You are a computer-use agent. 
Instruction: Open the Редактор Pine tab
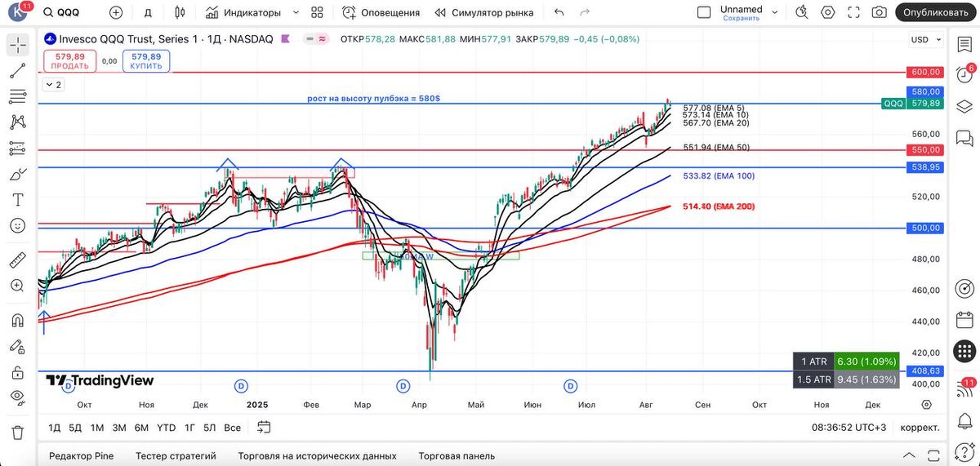[x=82, y=455]
